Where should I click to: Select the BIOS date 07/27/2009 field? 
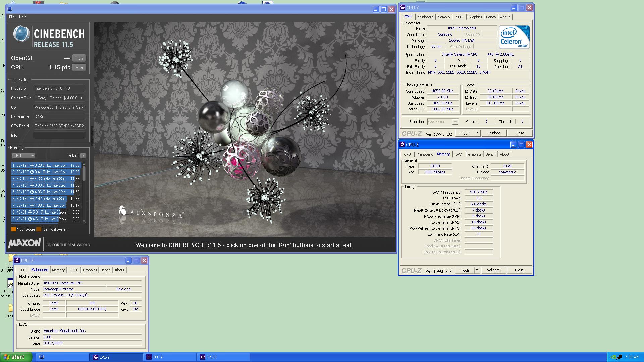(92, 343)
